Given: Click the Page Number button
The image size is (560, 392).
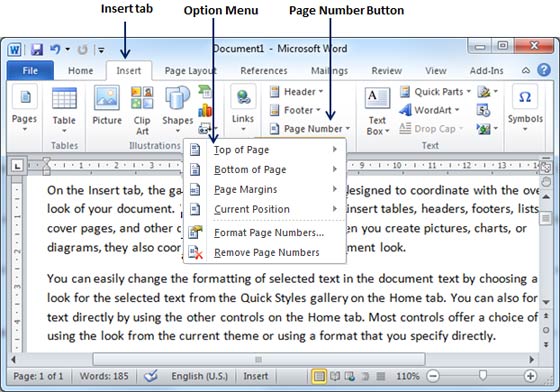Looking at the screenshot, I should tap(309, 129).
